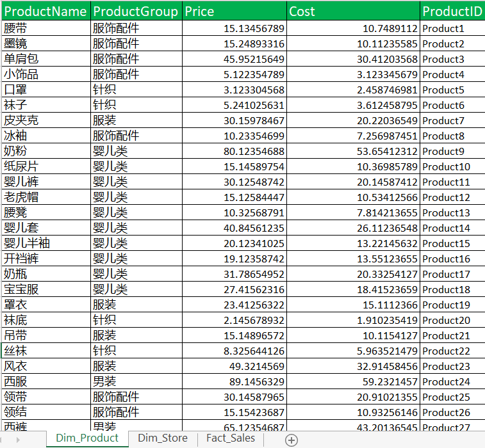This screenshot has width=485, height=448.
Task: Select the Dim_Product sheet tab
Action: tap(87, 438)
